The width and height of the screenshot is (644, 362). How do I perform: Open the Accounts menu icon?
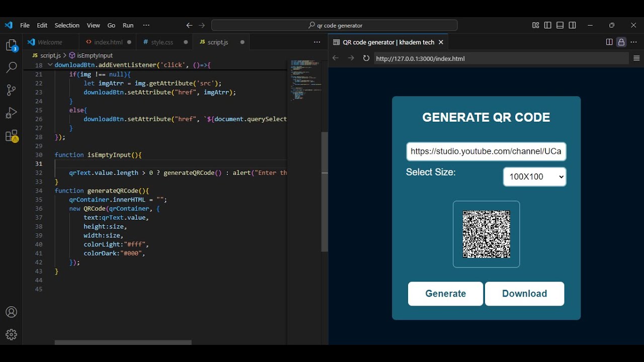12,312
